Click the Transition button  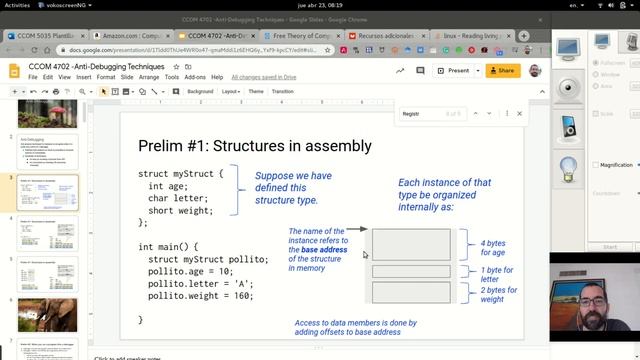pyautogui.click(x=282, y=91)
